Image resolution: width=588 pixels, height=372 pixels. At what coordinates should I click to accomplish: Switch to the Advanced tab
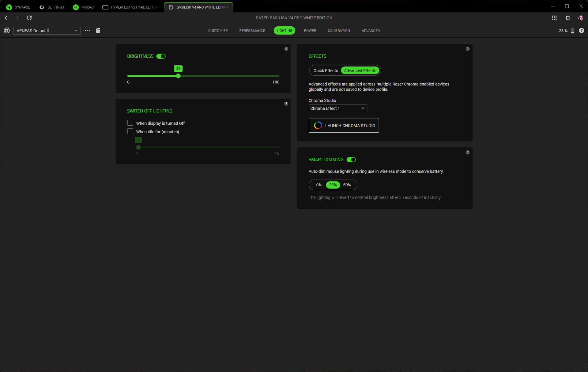(371, 31)
